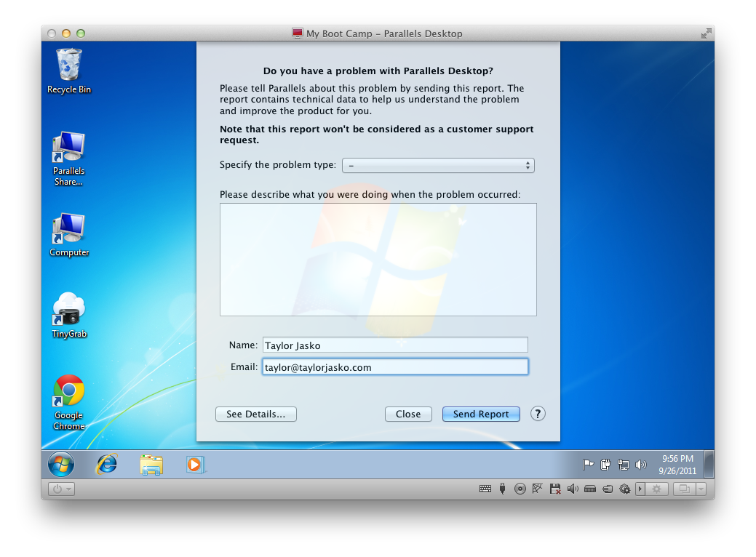Viewport: 756px width, 557px height.
Task: Open the Windows Start orb
Action: point(61,464)
